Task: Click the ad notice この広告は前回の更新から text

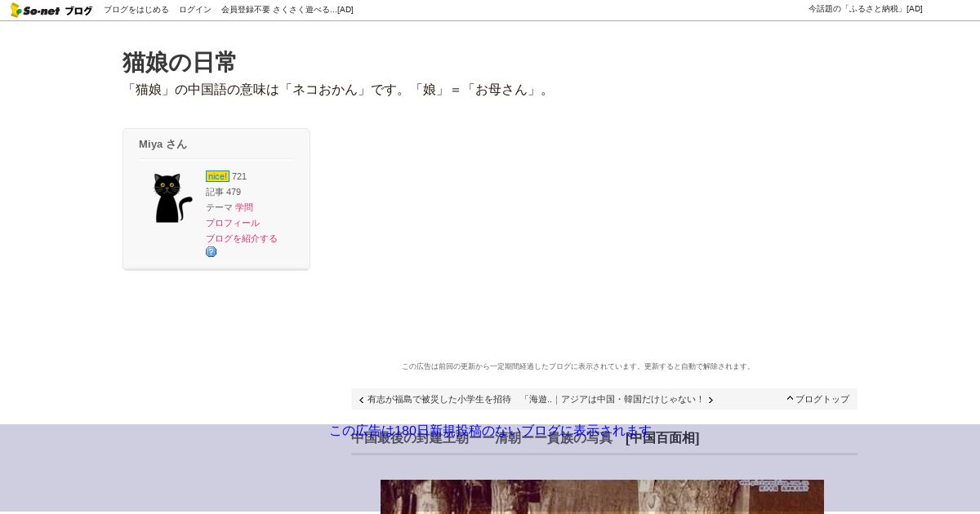Action: (x=577, y=366)
